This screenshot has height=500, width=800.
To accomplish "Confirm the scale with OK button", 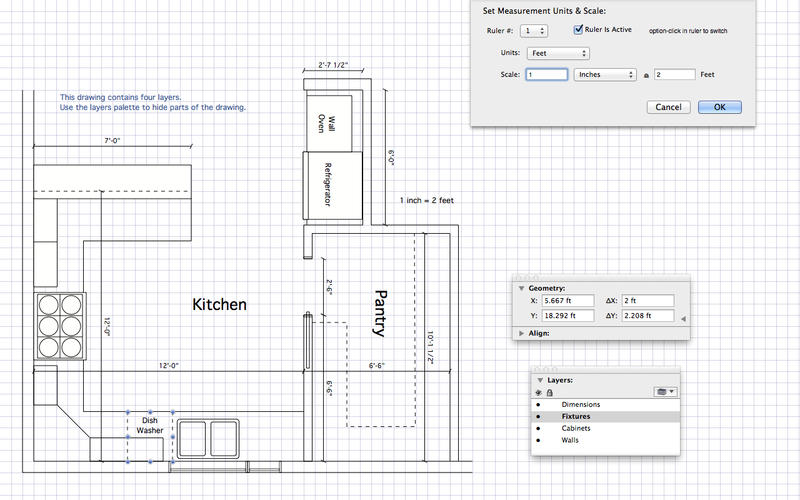I will 720,107.
